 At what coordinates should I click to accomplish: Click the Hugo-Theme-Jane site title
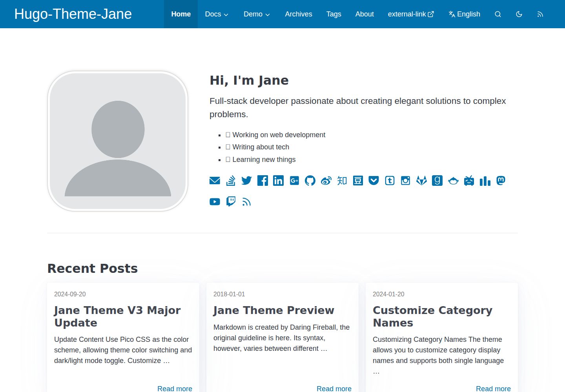click(x=73, y=14)
